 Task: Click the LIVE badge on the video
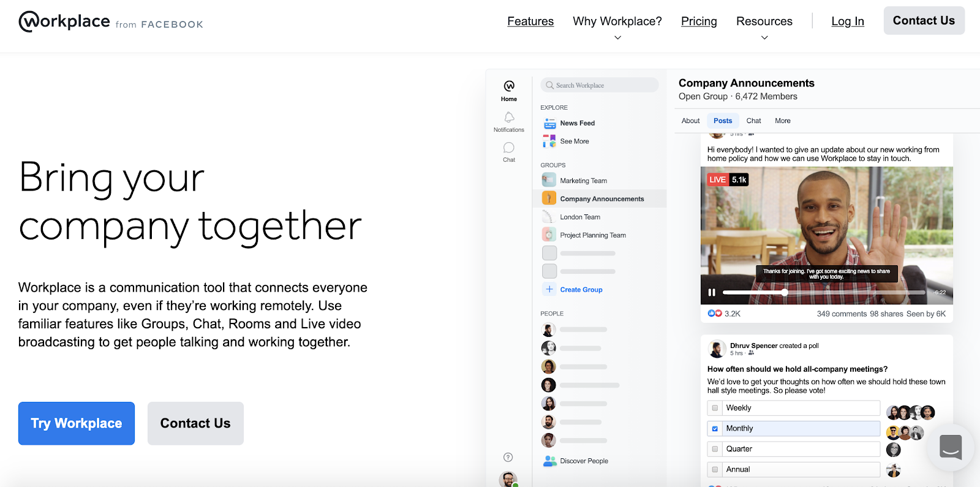click(x=717, y=179)
